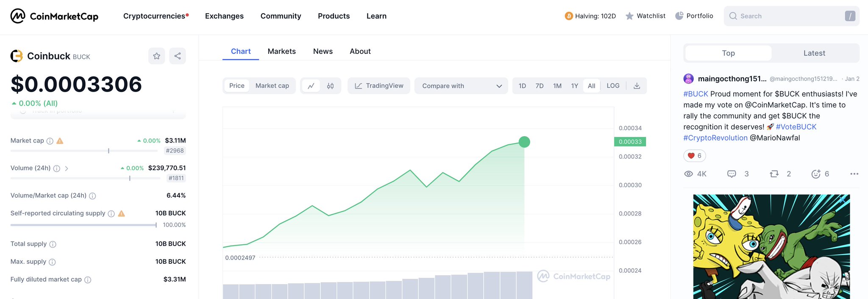Open the meme image in the post
Image resolution: width=868 pixels, height=299 pixels.
click(771, 247)
